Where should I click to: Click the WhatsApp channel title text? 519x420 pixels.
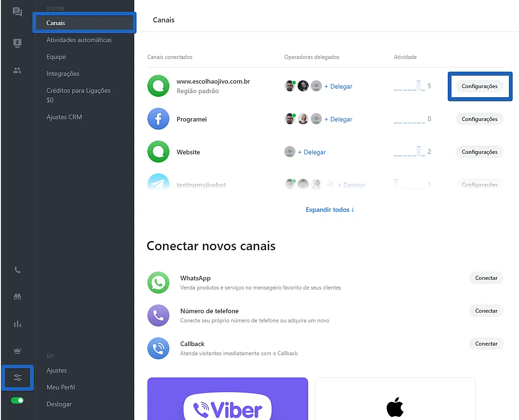[x=195, y=278]
